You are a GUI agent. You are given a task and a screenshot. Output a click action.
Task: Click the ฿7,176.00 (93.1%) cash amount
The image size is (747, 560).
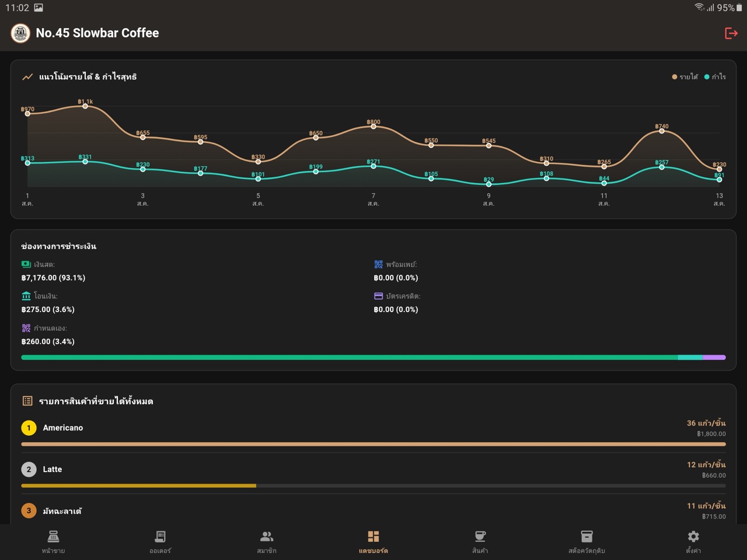pyautogui.click(x=53, y=278)
